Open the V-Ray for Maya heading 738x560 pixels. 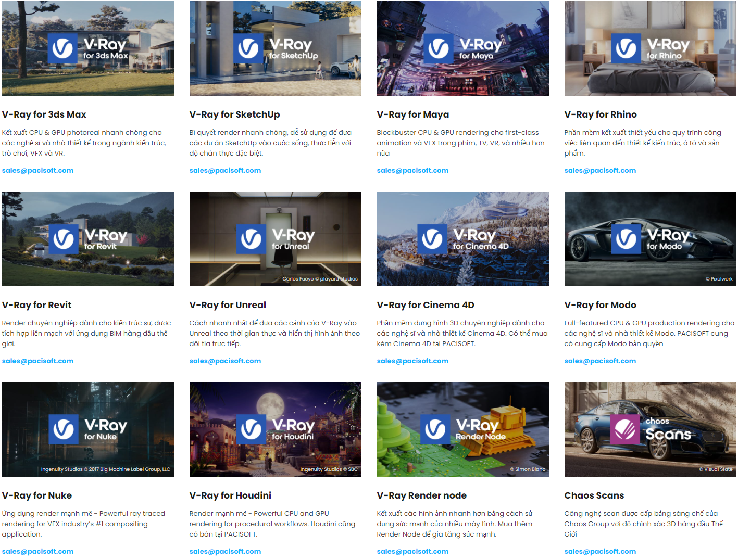point(413,114)
